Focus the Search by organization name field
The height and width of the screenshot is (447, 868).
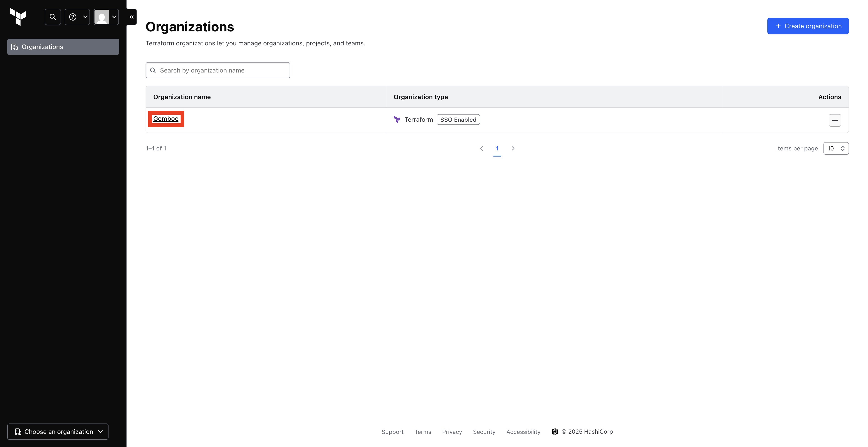point(218,70)
